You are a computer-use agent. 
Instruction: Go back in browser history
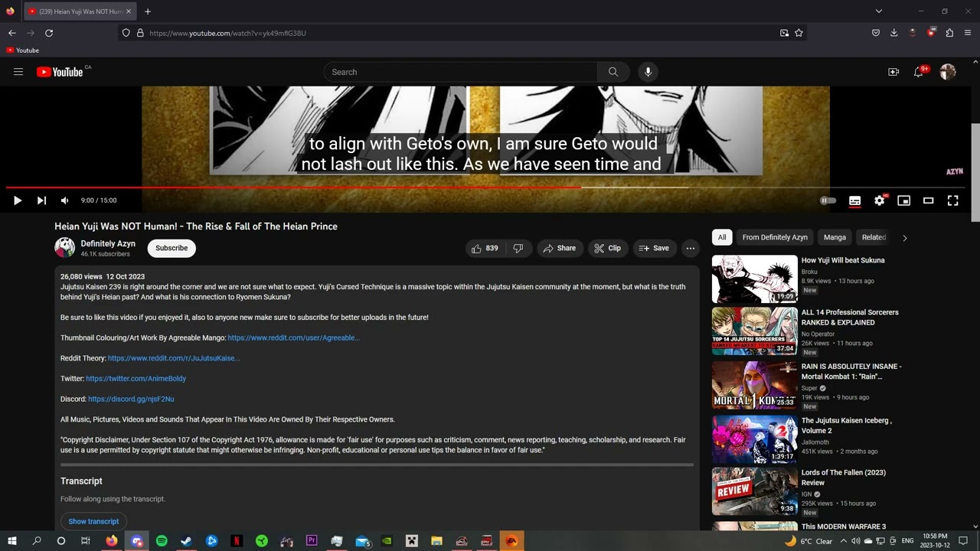(12, 33)
